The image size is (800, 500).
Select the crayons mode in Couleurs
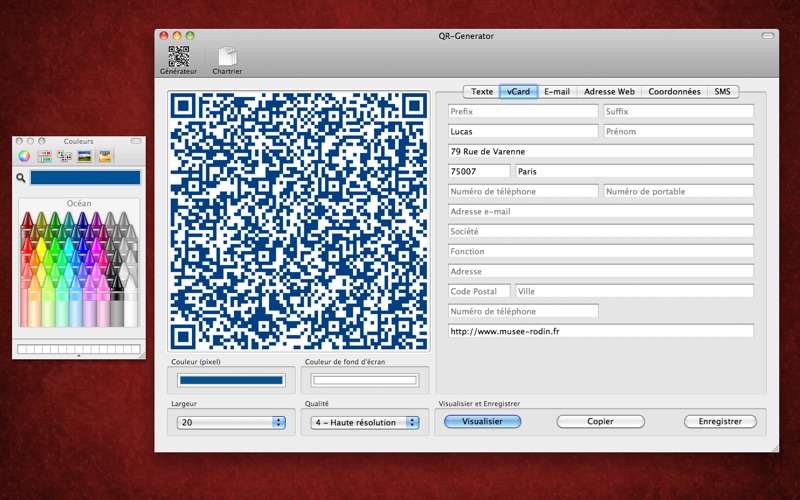click(105, 156)
